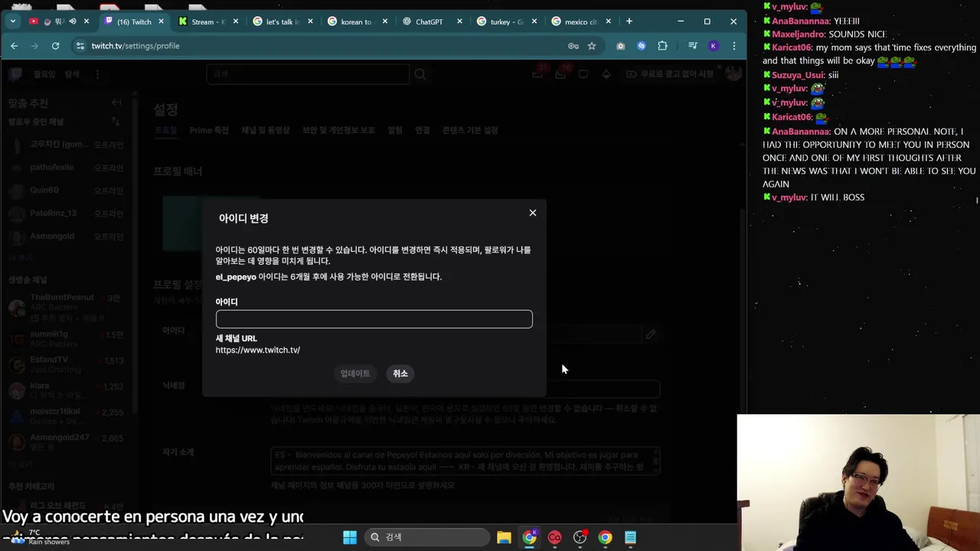This screenshot has height=551, width=980.
Task: Click the taskbar 검색 search box
Action: pyautogui.click(x=426, y=537)
